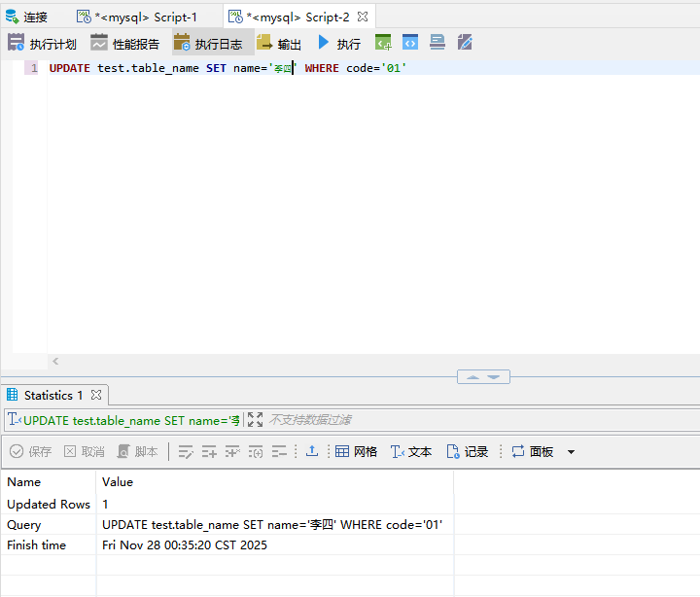Click the 输出 output button

(279, 43)
